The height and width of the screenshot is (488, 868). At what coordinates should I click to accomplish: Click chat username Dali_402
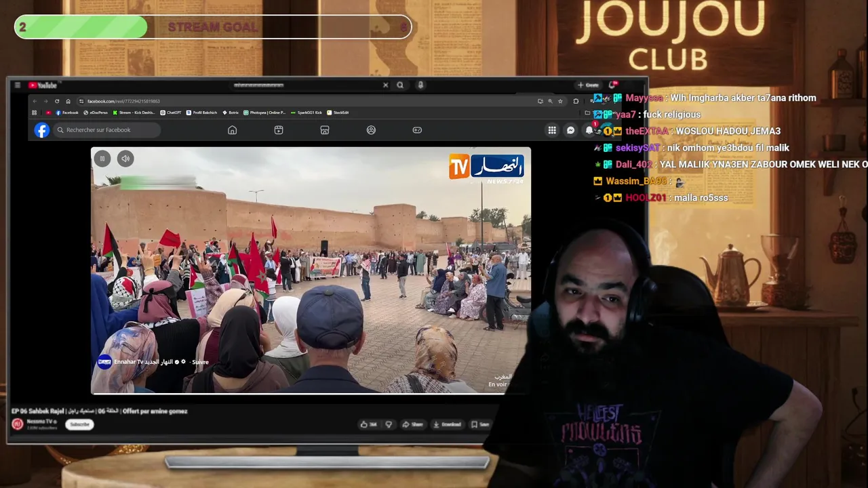(x=633, y=164)
